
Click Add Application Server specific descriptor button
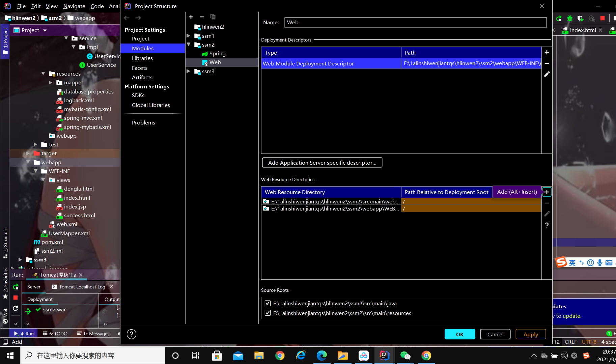(322, 162)
